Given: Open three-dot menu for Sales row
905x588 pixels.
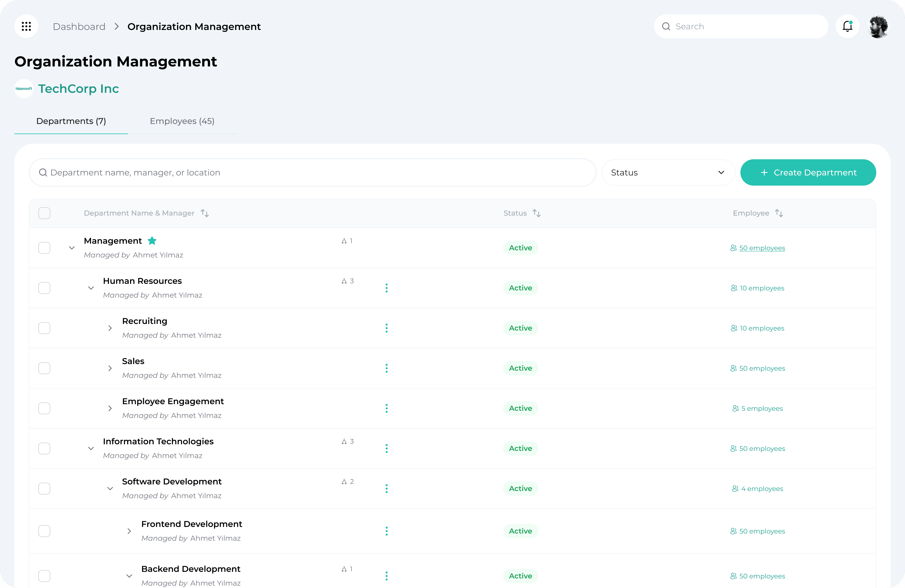Looking at the screenshot, I should click(x=386, y=368).
